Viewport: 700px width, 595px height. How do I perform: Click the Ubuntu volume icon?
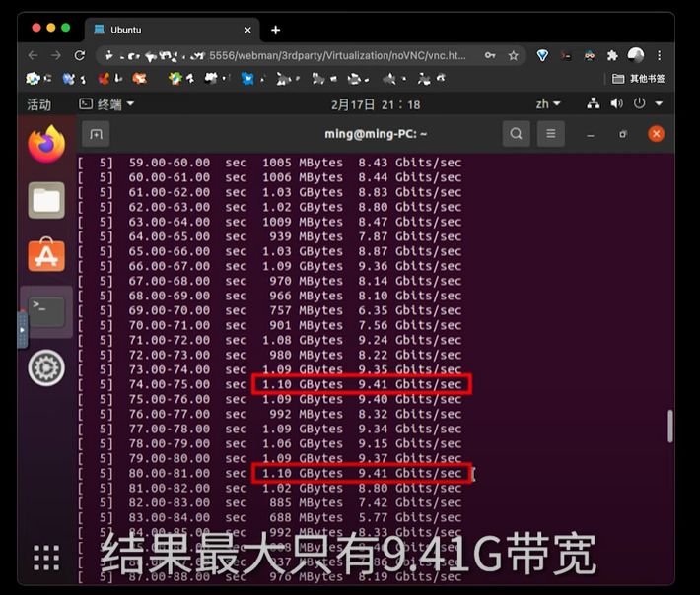pos(616,103)
